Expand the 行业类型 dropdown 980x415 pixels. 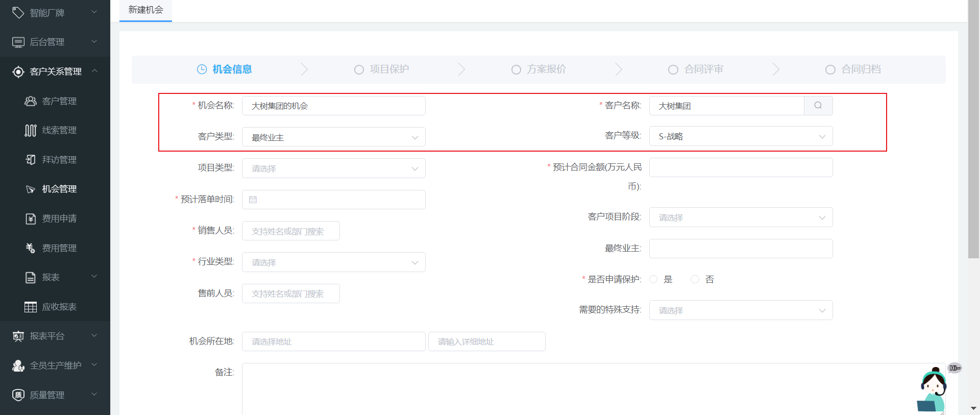pos(333,262)
